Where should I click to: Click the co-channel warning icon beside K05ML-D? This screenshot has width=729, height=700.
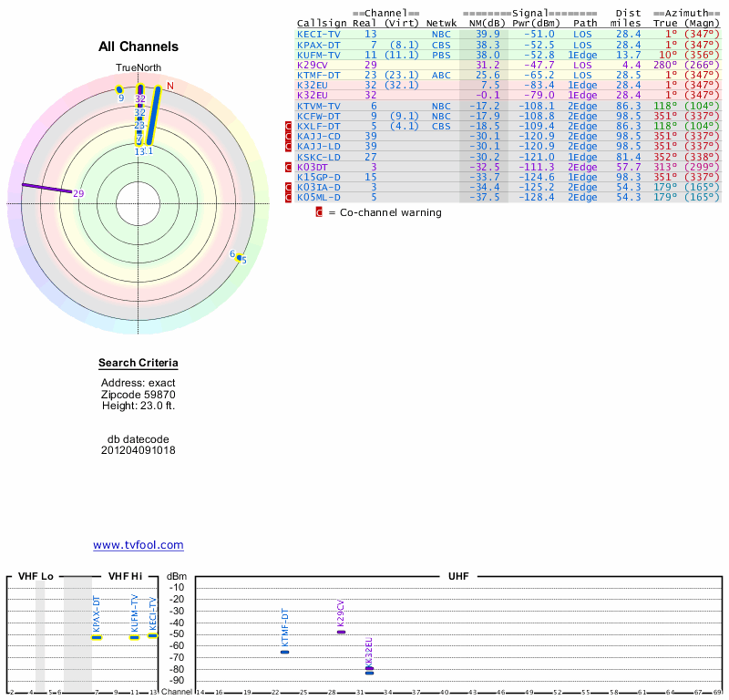point(290,197)
